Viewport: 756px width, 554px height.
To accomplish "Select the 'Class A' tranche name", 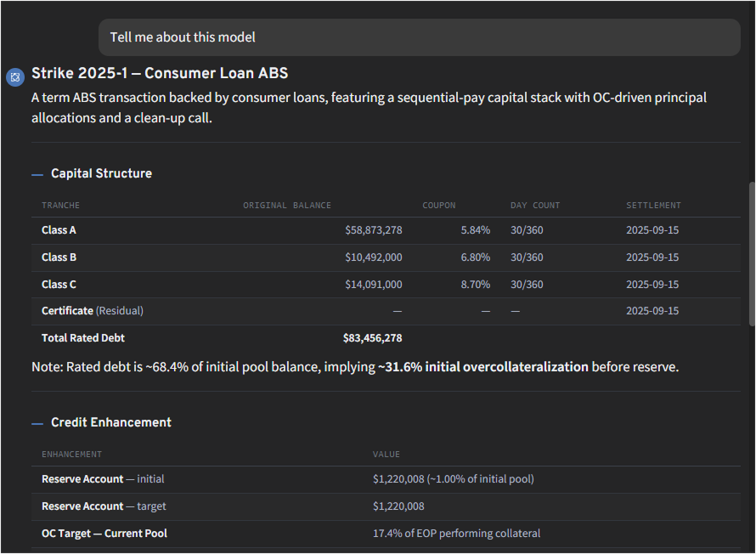I will [59, 230].
